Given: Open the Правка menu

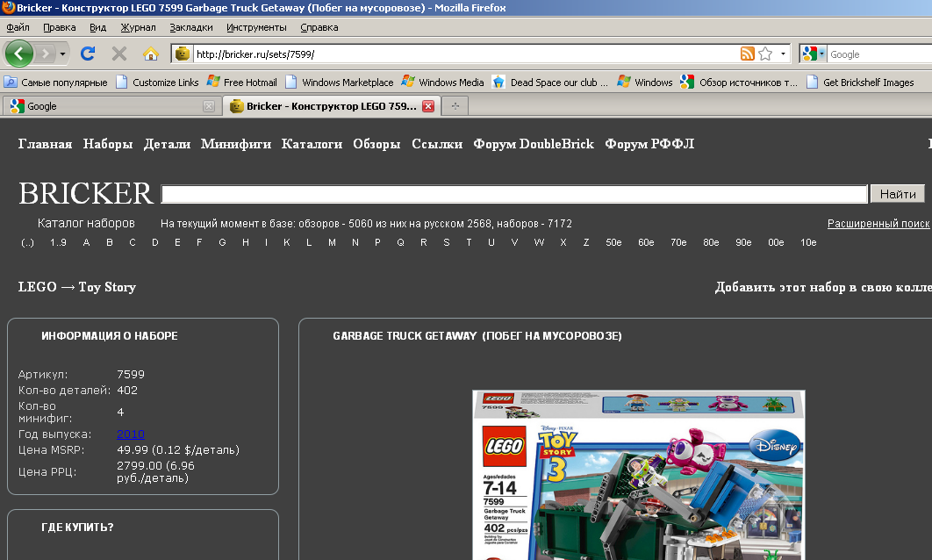Looking at the screenshot, I should [60, 27].
